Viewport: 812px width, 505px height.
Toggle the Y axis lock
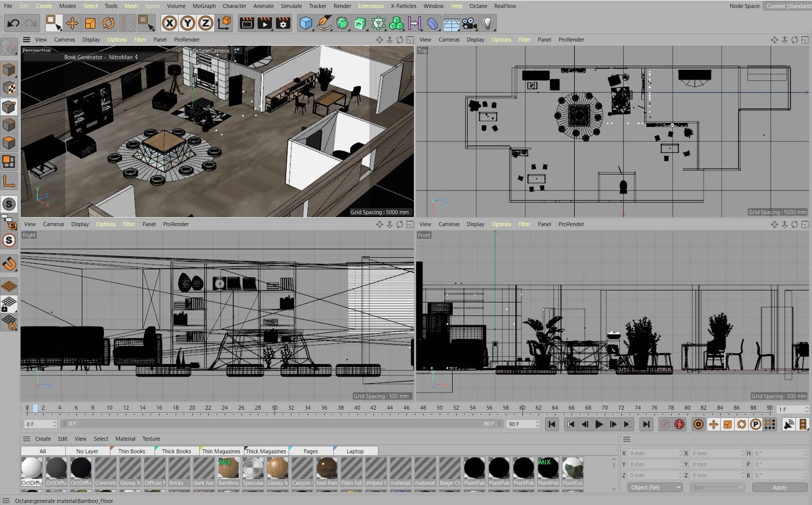pos(187,23)
